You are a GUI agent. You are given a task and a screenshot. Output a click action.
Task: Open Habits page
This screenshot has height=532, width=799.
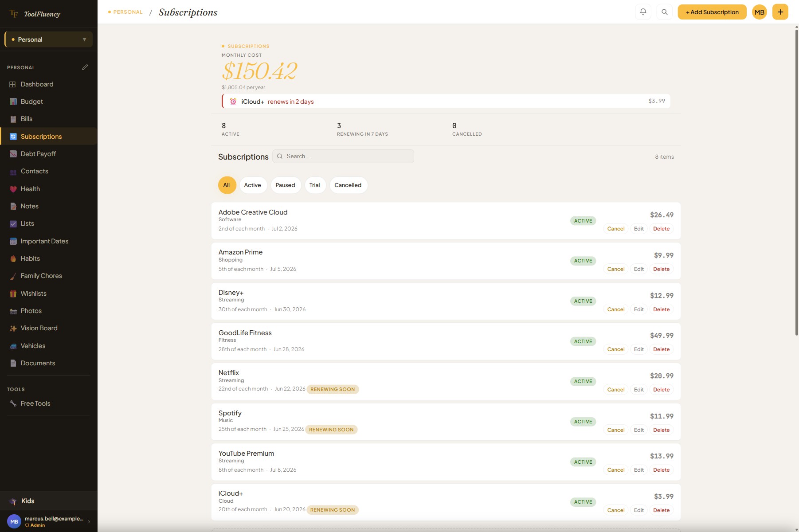click(49, 258)
